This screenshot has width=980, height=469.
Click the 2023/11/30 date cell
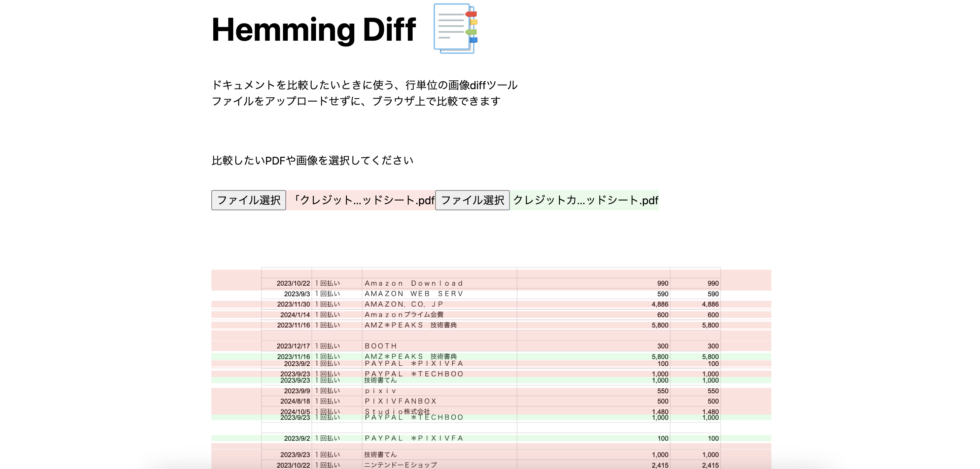coord(293,304)
